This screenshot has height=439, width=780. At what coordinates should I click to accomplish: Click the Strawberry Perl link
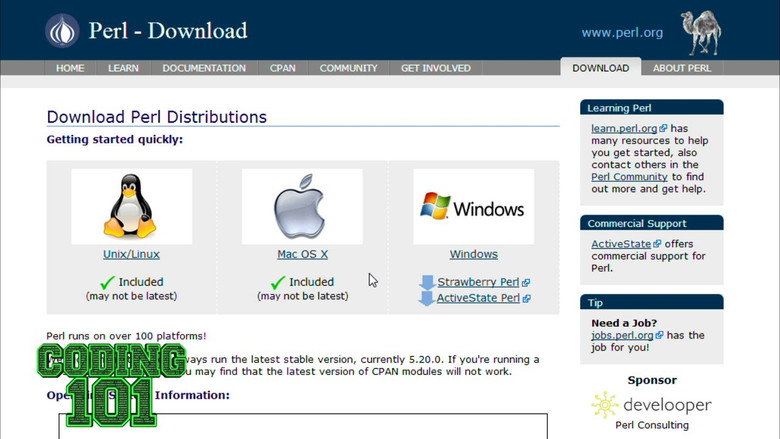pos(477,282)
